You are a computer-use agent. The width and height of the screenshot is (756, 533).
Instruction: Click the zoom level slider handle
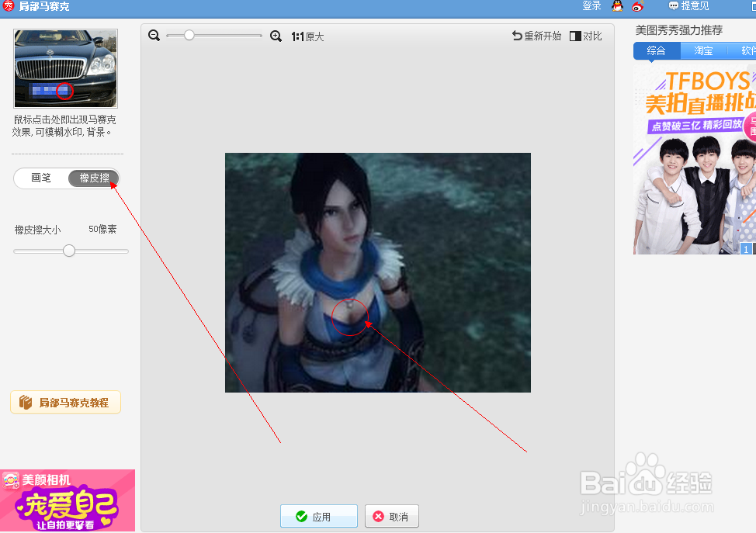point(189,35)
